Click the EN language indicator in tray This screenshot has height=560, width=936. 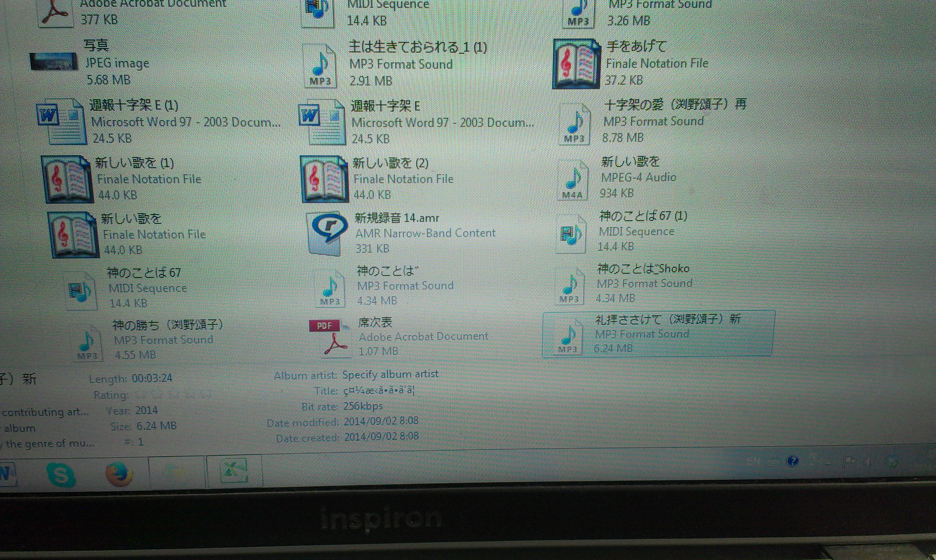tap(754, 461)
